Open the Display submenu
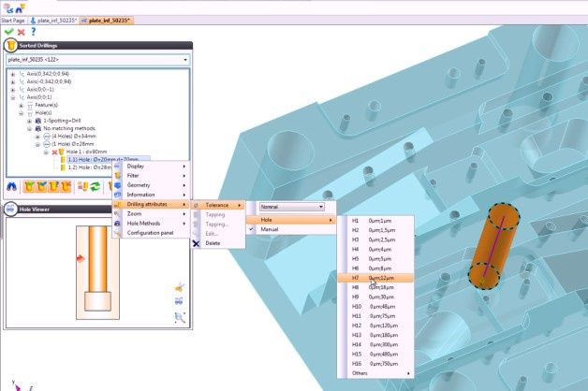Viewport: 588px width, 391px height. tap(151, 166)
